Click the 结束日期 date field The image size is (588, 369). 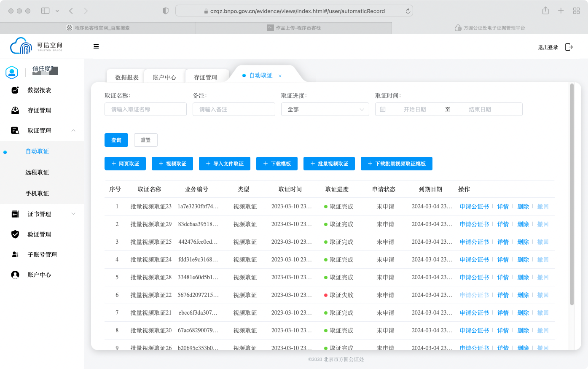click(480, 109)
